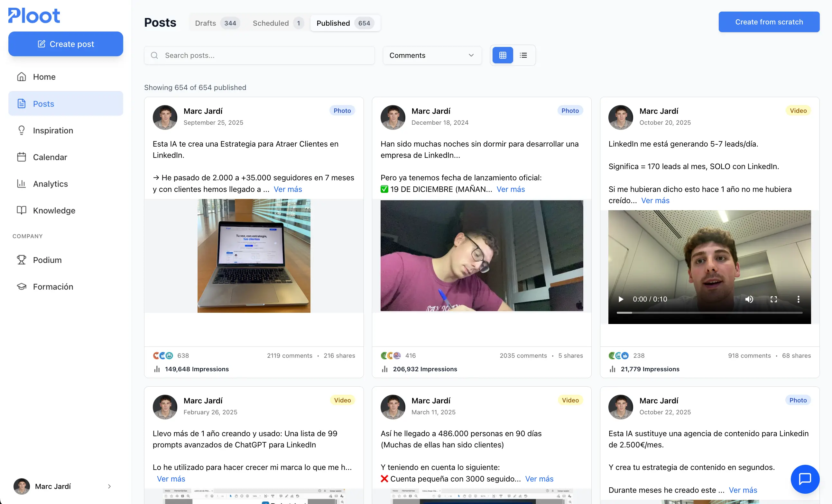Screen dimensions: 832x504
Task: Click the search magnifier icon
Action: (154, 55)
